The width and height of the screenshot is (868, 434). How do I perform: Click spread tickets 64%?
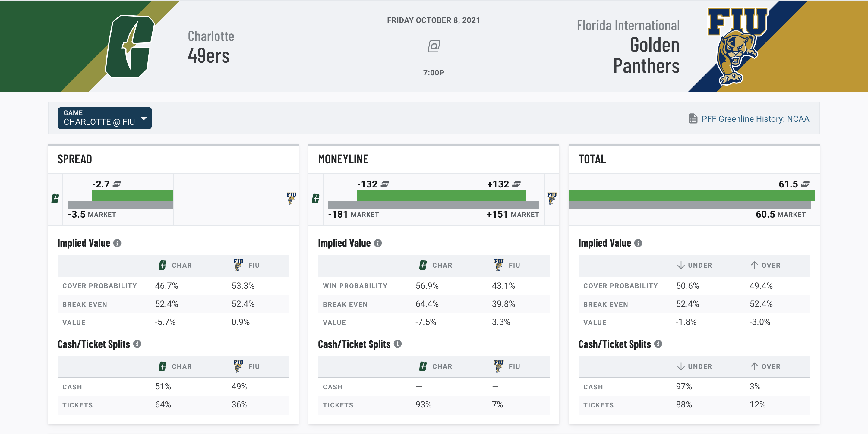click(x=163, y=404)
